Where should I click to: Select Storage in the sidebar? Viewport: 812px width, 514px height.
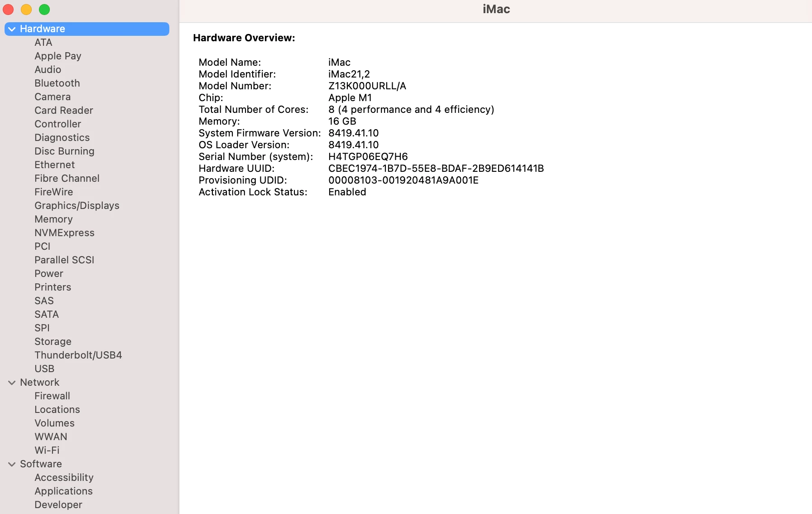[x=53, y=342]
